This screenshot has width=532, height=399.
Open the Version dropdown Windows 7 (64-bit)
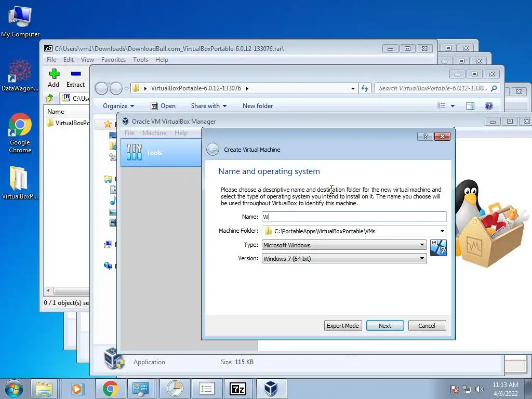(x=344, y=259)
